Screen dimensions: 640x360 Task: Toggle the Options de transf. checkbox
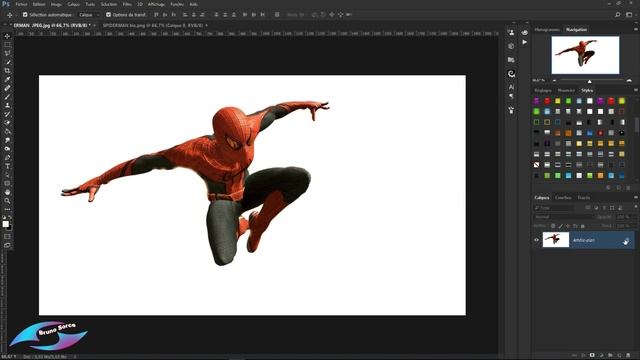coord(108,15)
